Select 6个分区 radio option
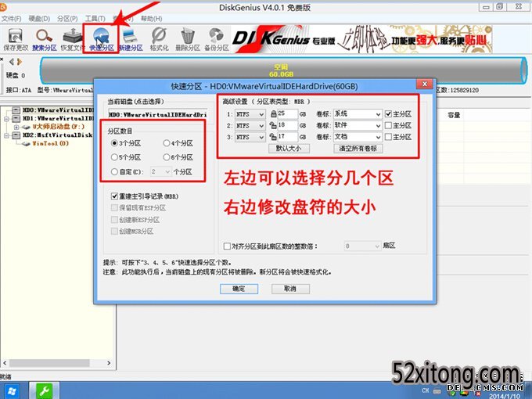Image resolution: width=532 pixels, height=399 pixels. pos(178,157)
